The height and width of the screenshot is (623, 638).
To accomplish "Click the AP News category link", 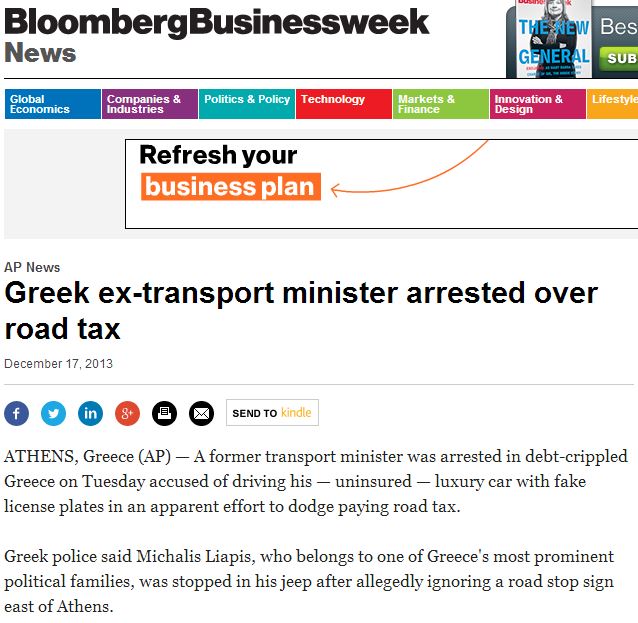I will tap(32, 267).
